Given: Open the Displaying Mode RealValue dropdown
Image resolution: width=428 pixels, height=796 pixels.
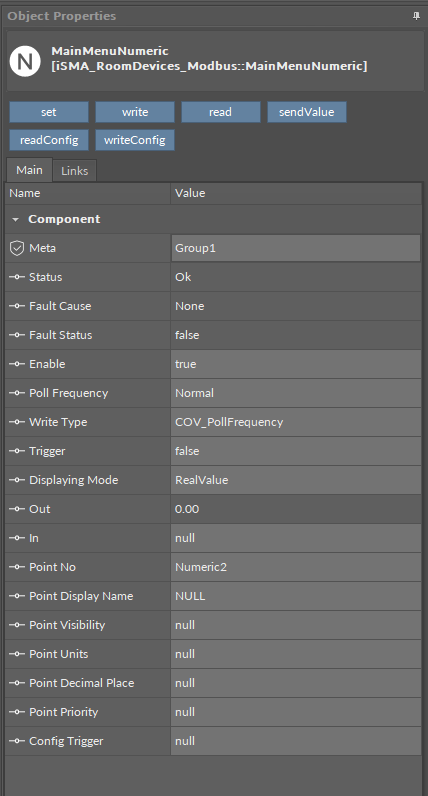Looking at the screenshot, I should pyautogui.click(x=296, y=480).
